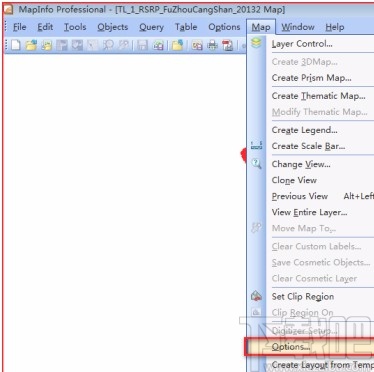Click the Save floppy disk toolbar icon
This screenshot has height=372, width=374.
pos(143,45)
